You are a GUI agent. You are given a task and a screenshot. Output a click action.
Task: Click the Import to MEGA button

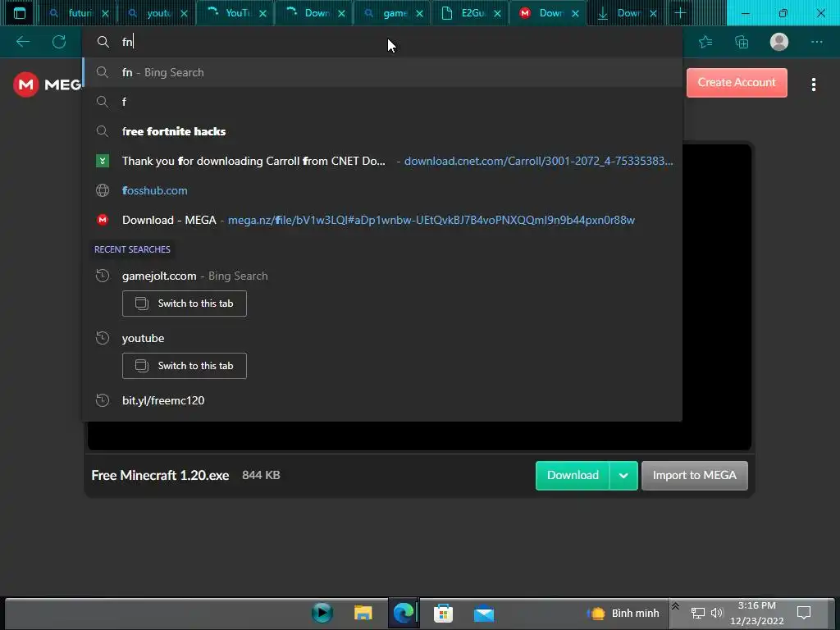(694, 475)
